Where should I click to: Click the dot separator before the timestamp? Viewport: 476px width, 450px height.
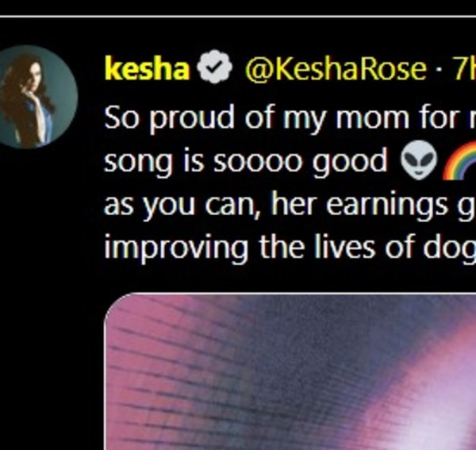coord(439,71)
